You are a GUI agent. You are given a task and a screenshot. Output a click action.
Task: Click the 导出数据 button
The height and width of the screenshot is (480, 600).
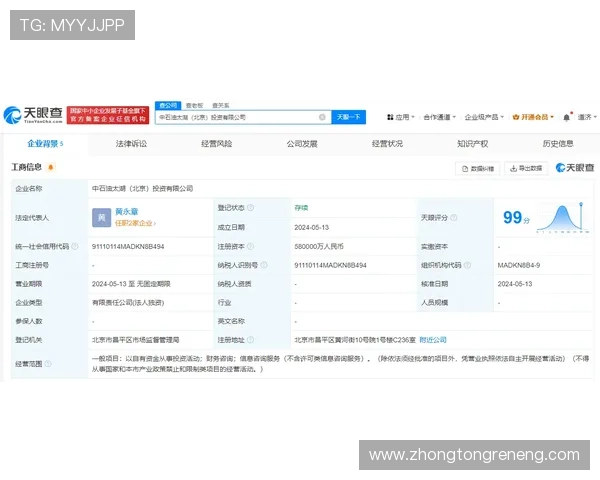tap(526, 168)
